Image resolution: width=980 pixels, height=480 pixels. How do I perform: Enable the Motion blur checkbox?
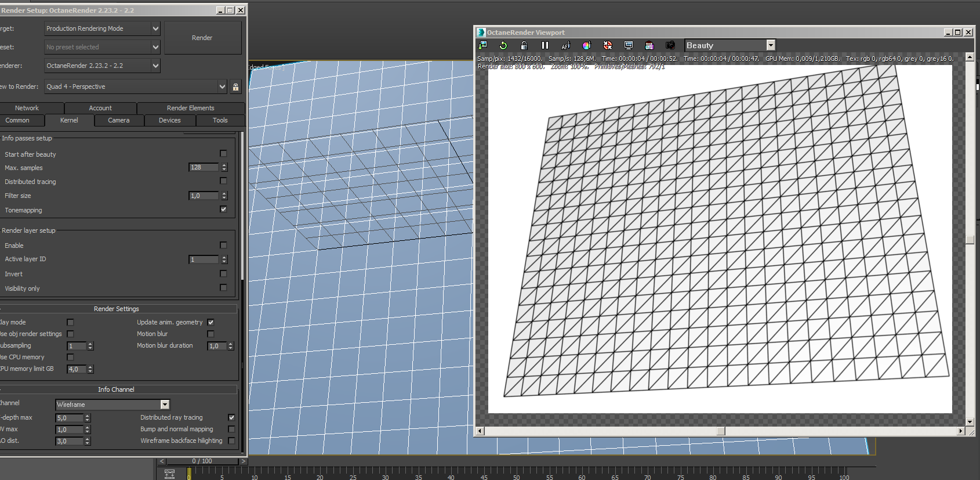coord(210,334)
